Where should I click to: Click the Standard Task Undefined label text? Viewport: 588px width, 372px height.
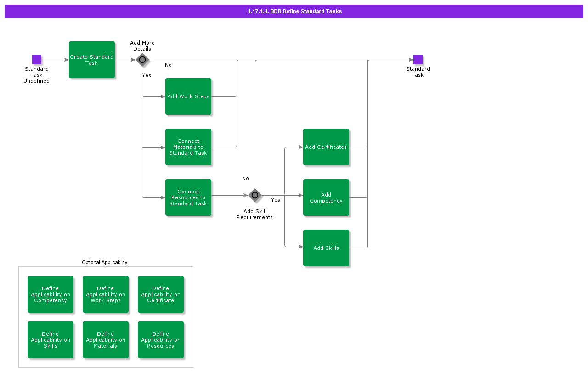[37, 75]
